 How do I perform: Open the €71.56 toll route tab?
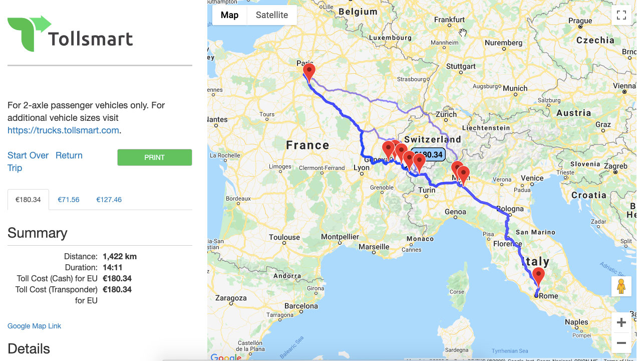click(x=68, y=200)
